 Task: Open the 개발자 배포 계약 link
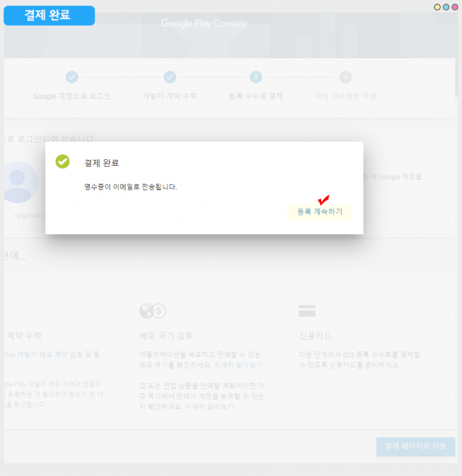pos(52,355)
